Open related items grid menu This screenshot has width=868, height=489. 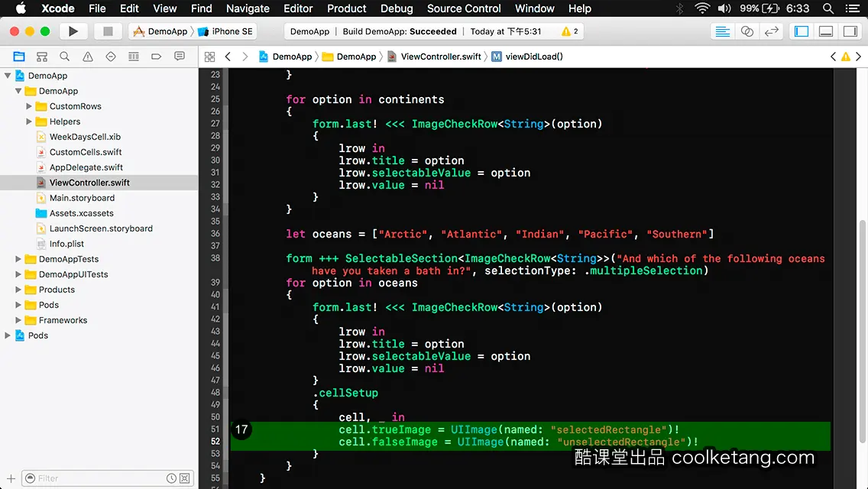[210, 57]
